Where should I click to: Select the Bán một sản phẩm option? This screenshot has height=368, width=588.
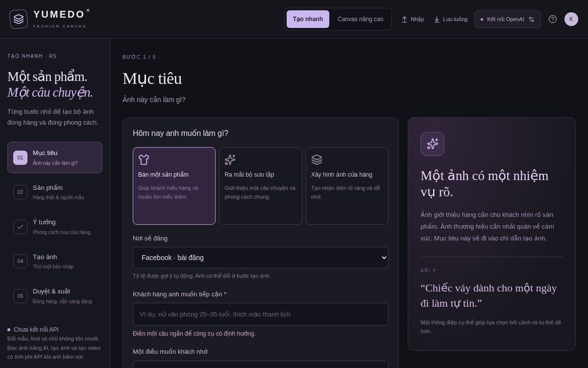click(x=174, y=186)
